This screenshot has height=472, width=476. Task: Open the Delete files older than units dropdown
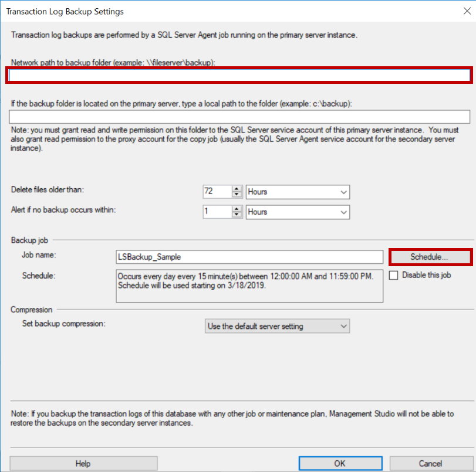[x=298, y=192]
